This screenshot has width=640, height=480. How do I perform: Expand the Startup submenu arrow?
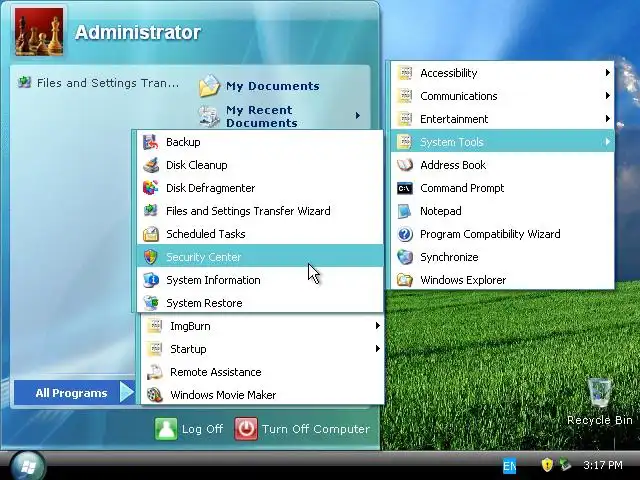[x=378, y=349]
